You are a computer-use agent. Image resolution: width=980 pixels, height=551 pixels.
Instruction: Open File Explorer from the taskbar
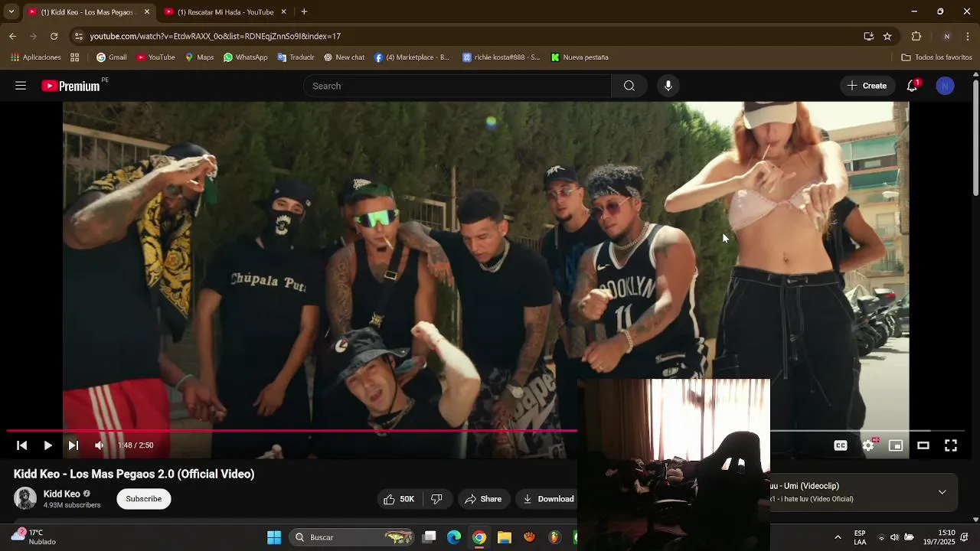(x=505, y=537)
